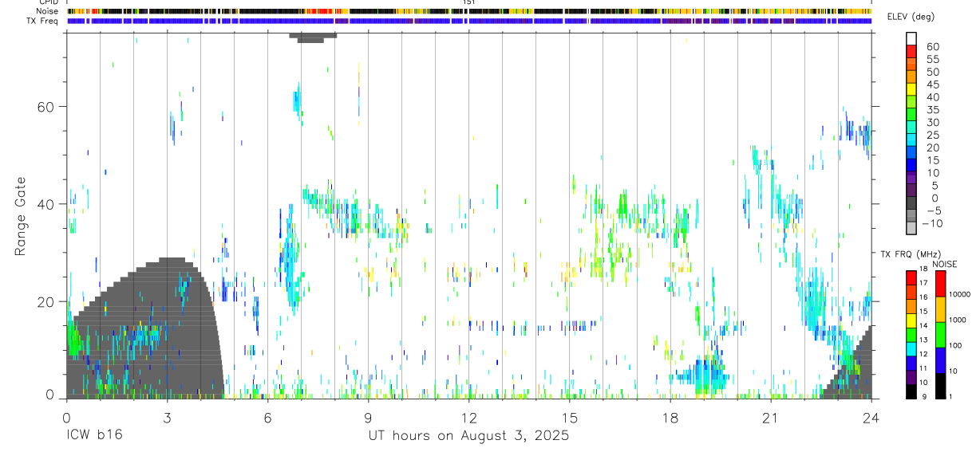This screenshot has width=980, height=452.
Task: Click the '151' CPID value at top
Action: 469,2
